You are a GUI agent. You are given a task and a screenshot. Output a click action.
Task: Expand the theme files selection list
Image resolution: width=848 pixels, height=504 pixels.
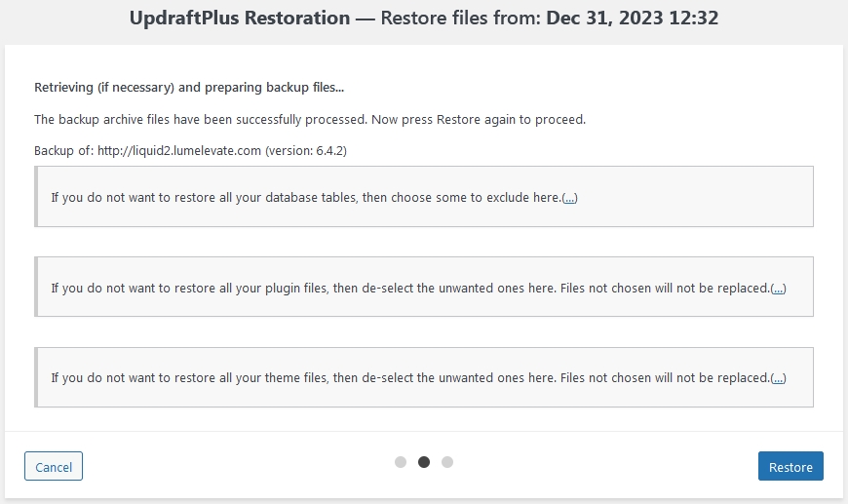778,378
